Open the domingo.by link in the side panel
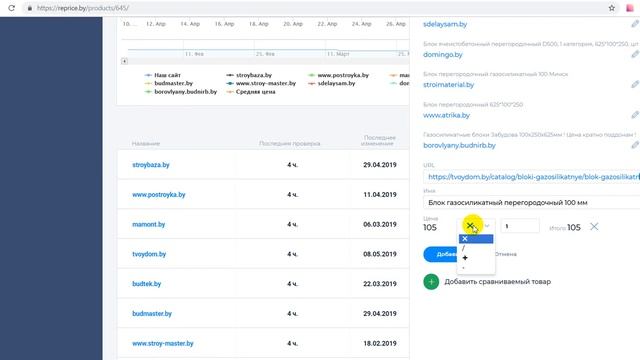The height and width of the screenshot is (360, 640). 442,54
